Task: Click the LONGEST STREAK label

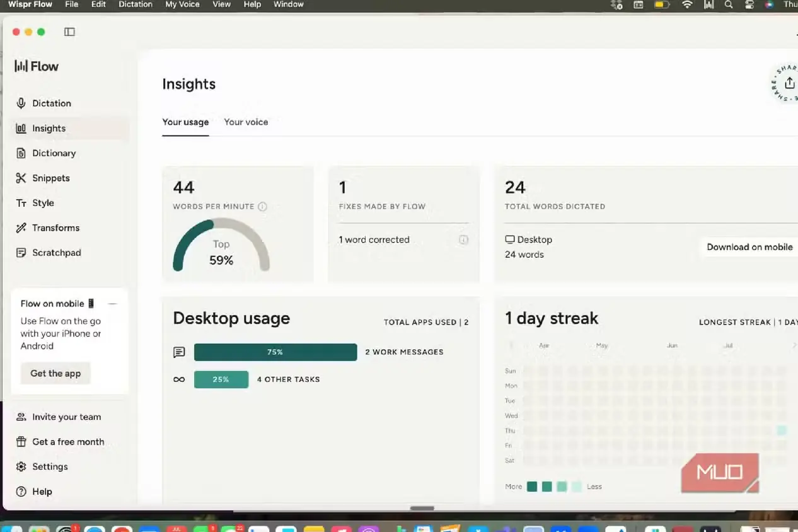Action: coord(748,322)
